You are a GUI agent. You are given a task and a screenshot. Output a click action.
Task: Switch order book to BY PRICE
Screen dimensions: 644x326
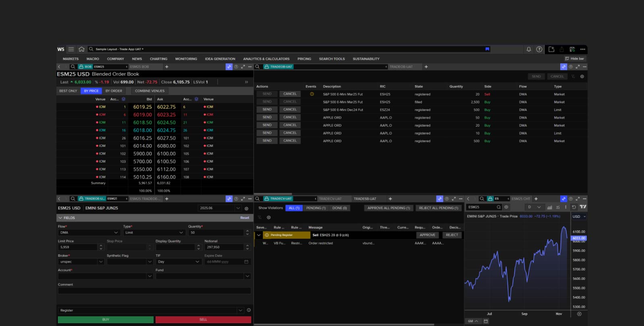91,91
